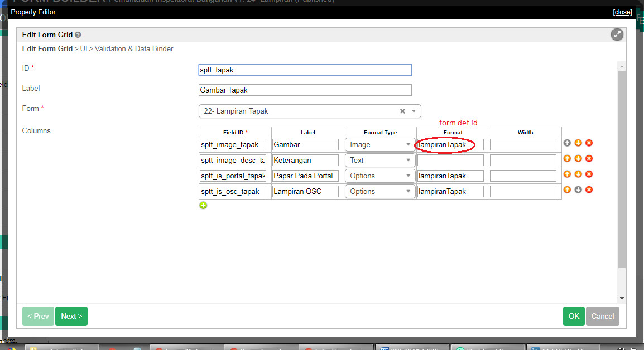Viewport: 644px width, 350px height.
Task: Click the Next button
Action: tap(71, 317)
